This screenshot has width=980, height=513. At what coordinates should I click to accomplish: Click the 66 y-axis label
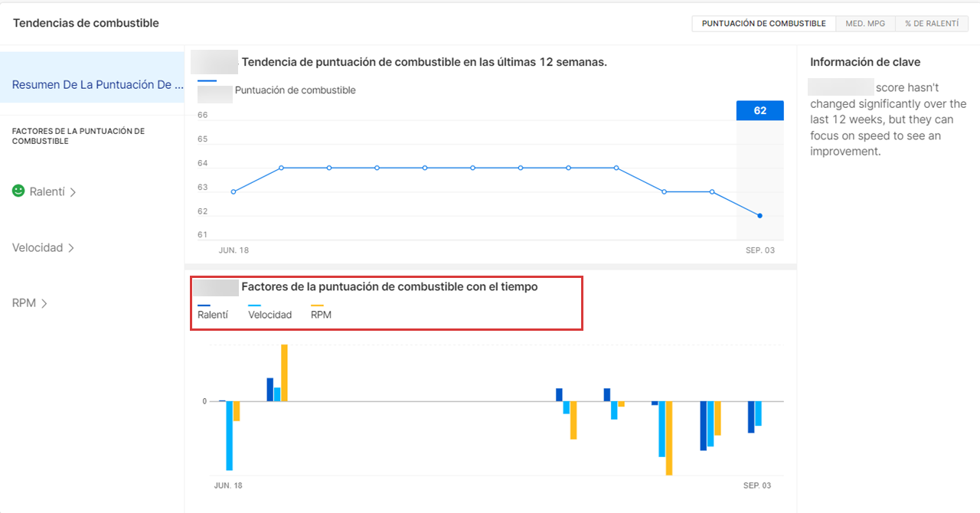click(202, 116)
